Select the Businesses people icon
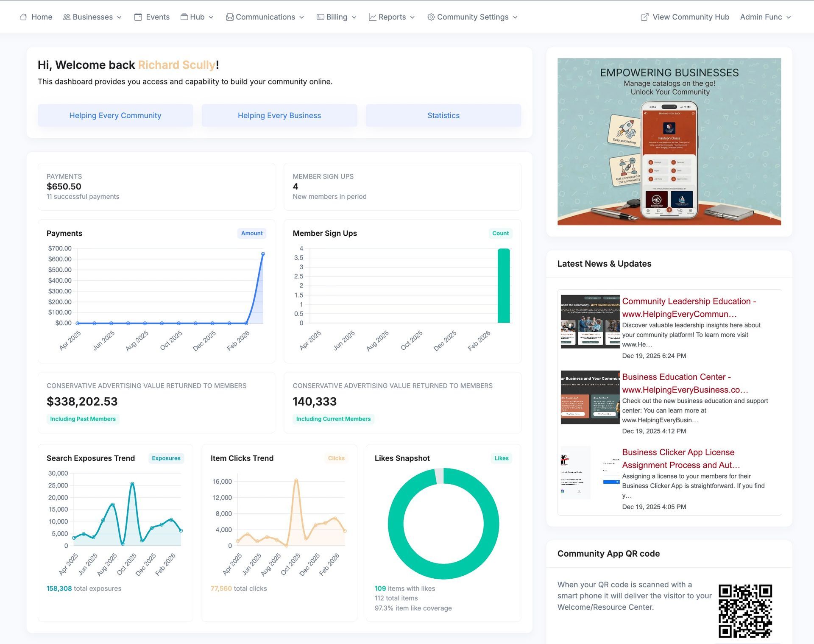This screenshot has width=814, height=644. pos(67,17)
